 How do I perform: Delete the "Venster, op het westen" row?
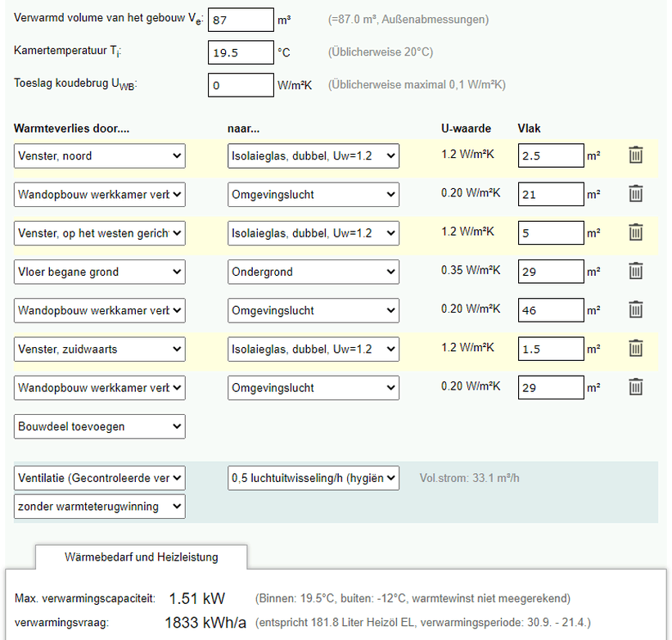click(636, 232)
